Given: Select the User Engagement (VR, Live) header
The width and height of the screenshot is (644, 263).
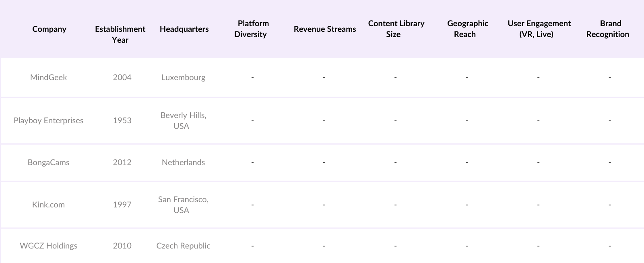Looking at the screenshot, I should [539, 29].
